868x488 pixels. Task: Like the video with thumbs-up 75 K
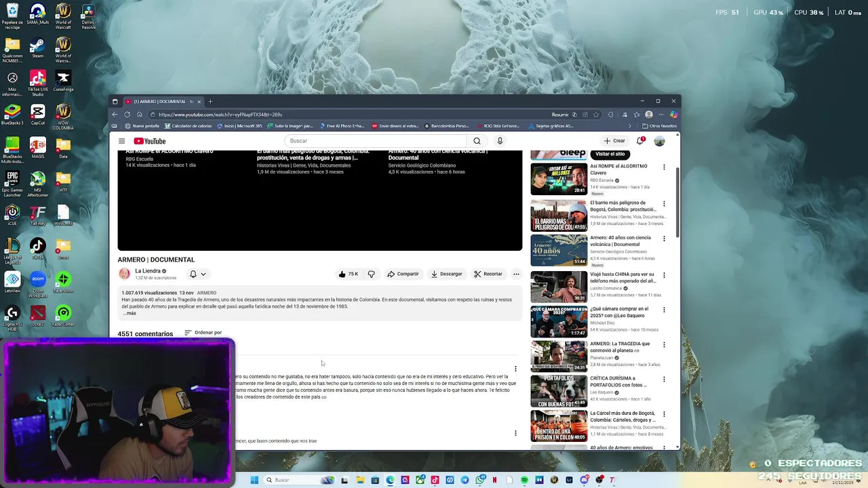tap(349, 274)
